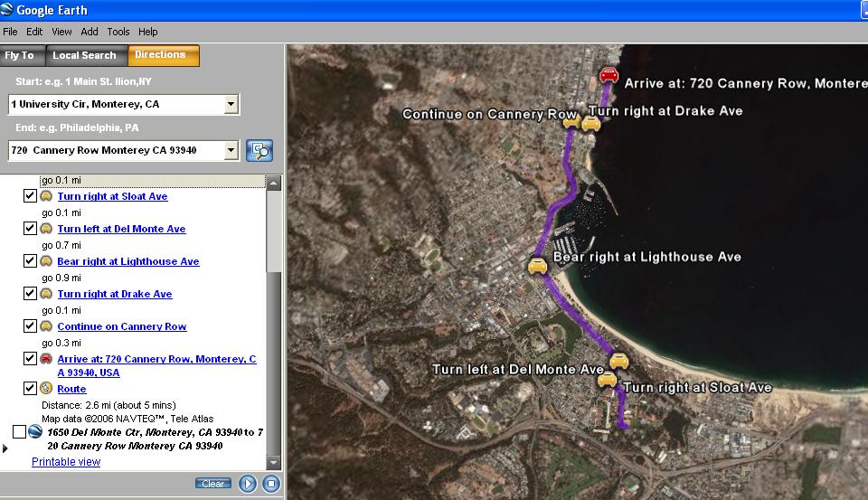This screenshot has height=500, width=868.
Task: Click the Clear button
Action: click(212, 484)
